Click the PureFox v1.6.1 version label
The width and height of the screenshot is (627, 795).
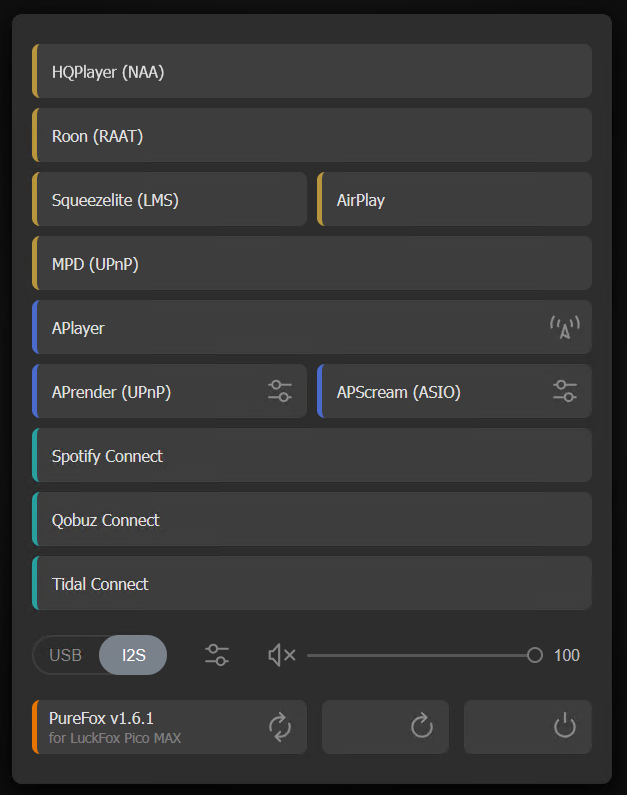click(101, 718)
